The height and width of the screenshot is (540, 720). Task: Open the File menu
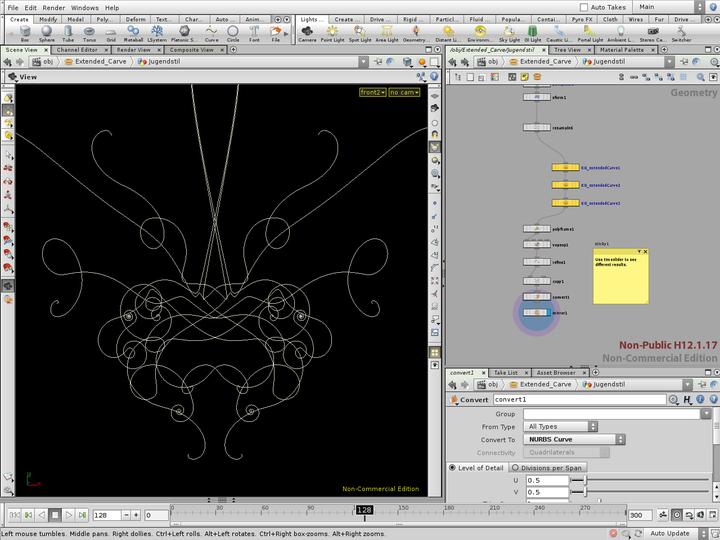point(13,7)
